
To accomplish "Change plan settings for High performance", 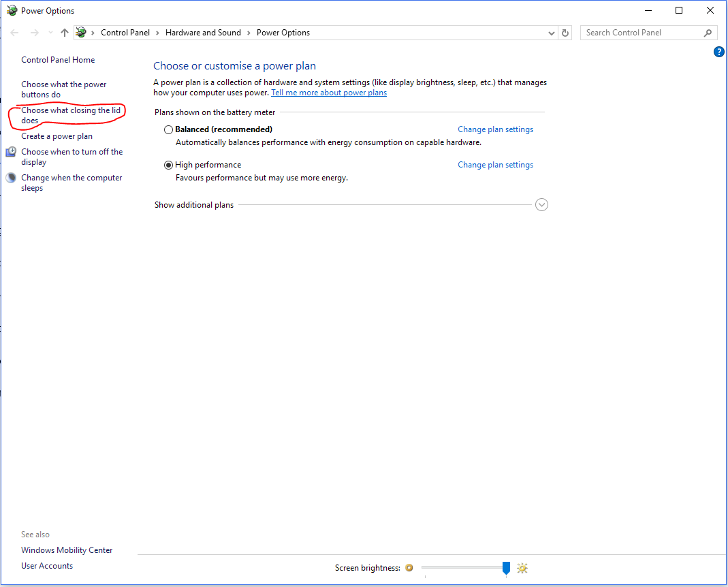I will [495, 165].
